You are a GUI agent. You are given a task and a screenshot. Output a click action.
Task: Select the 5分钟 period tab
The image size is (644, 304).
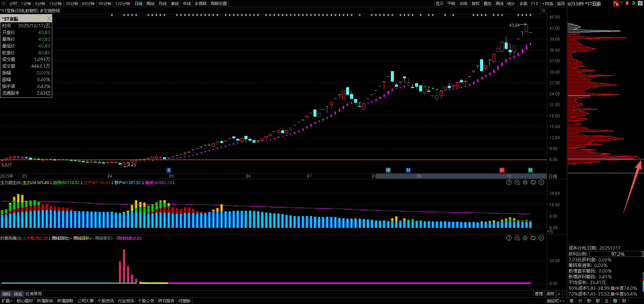point(40,3)
